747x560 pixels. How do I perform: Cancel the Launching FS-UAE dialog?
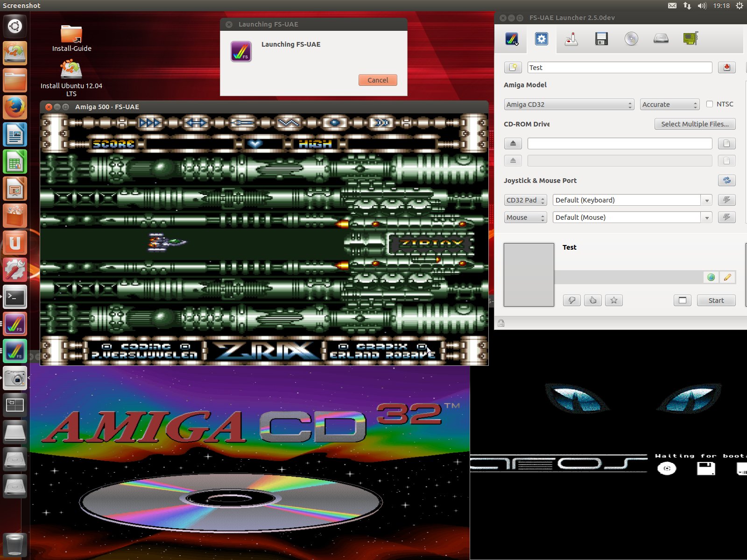click(x=377, y=80)
